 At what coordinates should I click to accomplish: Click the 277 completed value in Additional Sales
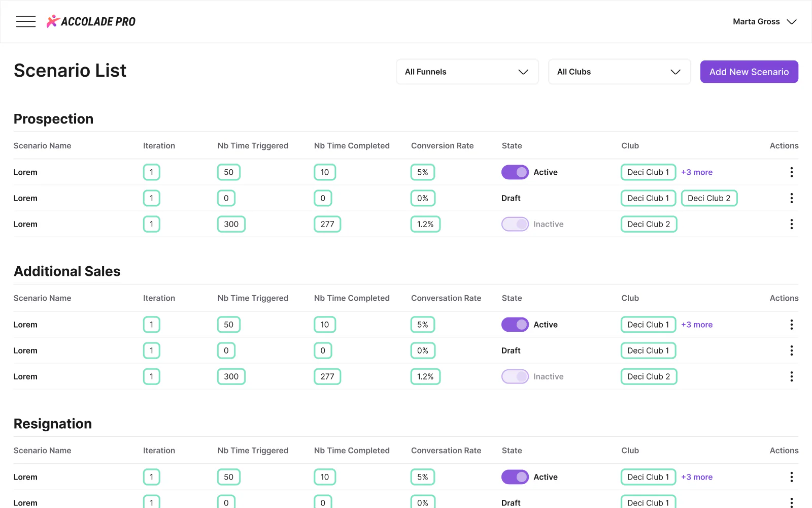click(x=327, y=376)
